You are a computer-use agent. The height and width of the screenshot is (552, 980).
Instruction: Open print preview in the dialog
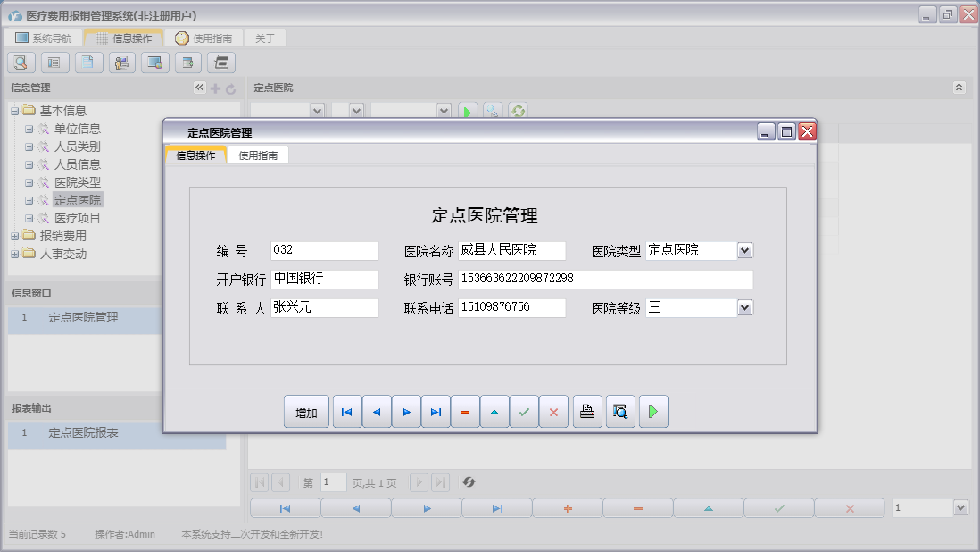pos(619,411)
